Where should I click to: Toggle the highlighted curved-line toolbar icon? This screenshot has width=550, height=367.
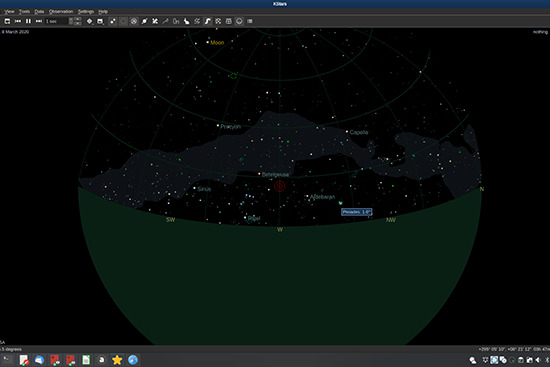(207, 21)
